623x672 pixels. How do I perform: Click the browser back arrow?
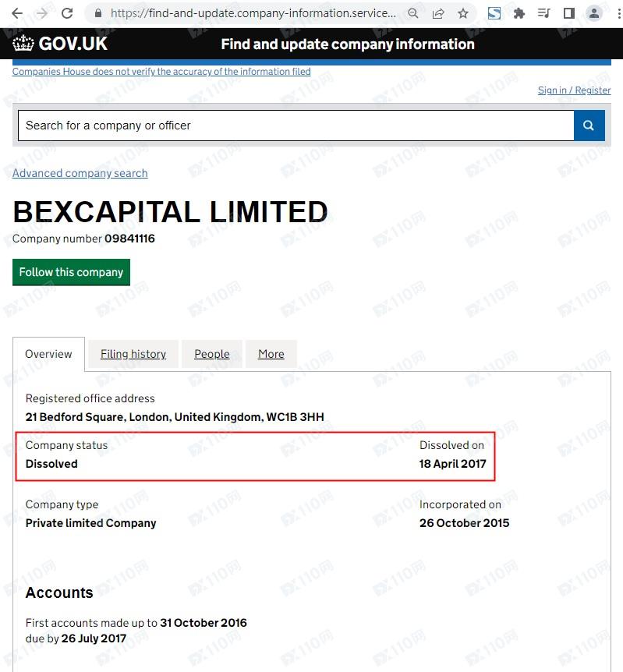tap(17, 13)
